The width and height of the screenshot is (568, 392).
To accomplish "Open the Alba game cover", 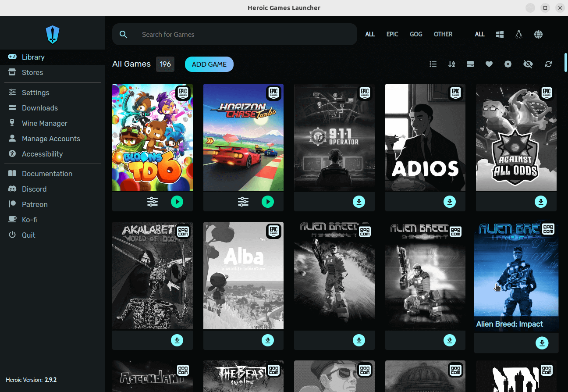I will [x=243, y=275].
